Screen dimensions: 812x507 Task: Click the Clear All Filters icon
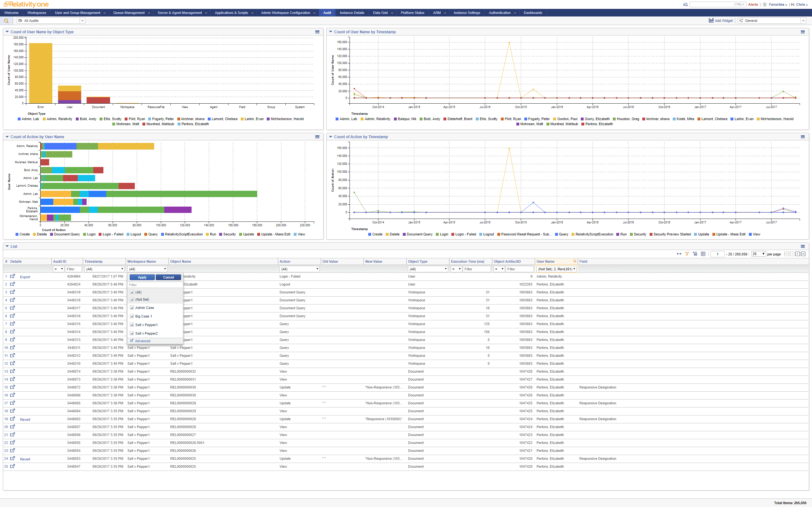click(695, 254)
